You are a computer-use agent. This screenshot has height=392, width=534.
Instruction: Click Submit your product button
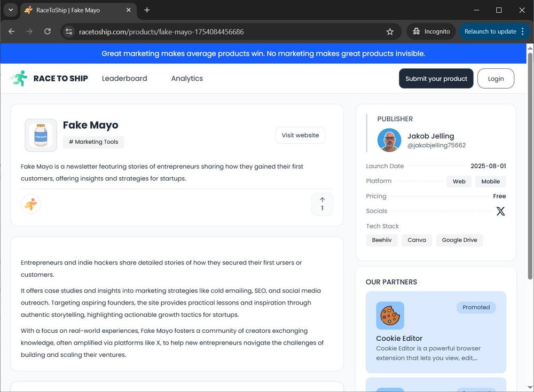(x=436, y=79)
